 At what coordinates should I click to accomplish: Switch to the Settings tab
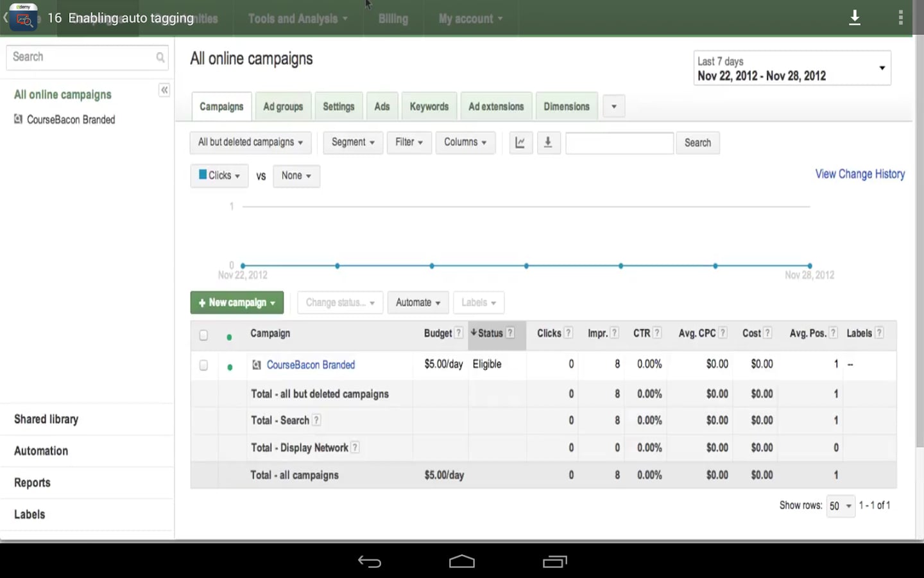[339, 107]
